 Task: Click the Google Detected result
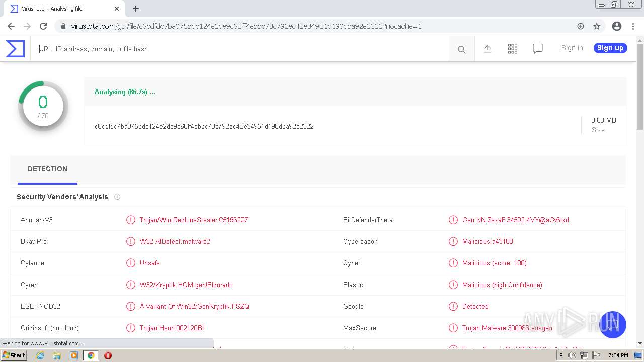(475, 306)
